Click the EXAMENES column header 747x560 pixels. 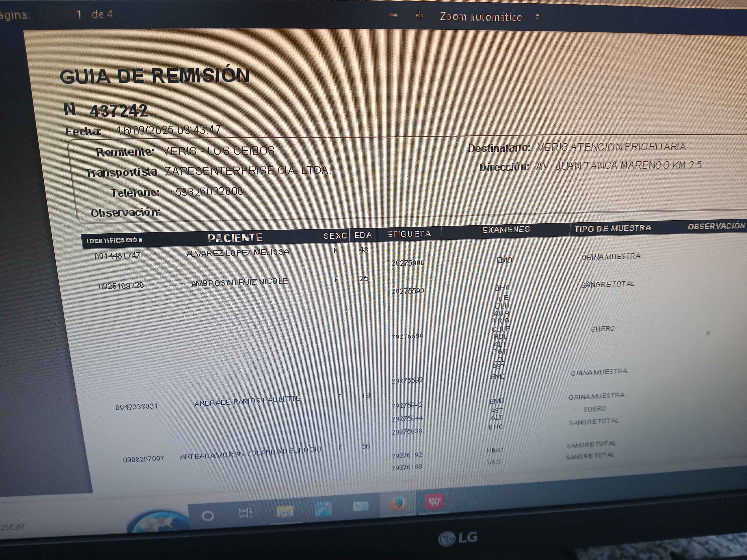click(506, 230)
